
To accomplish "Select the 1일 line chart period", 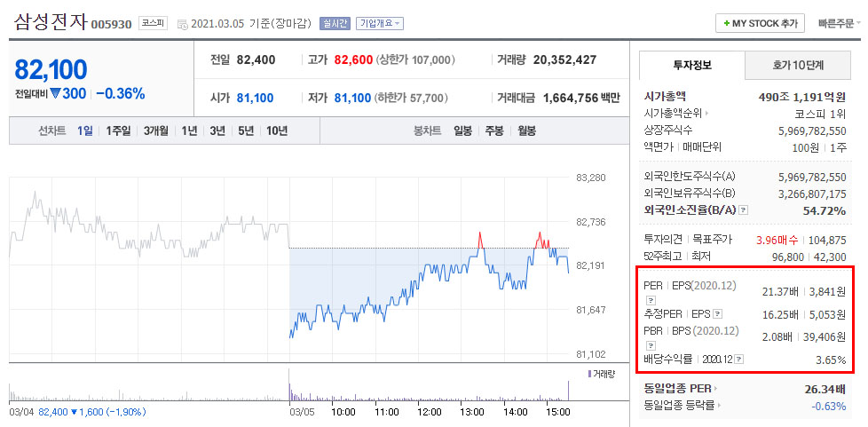I will (x=84, y=131).
